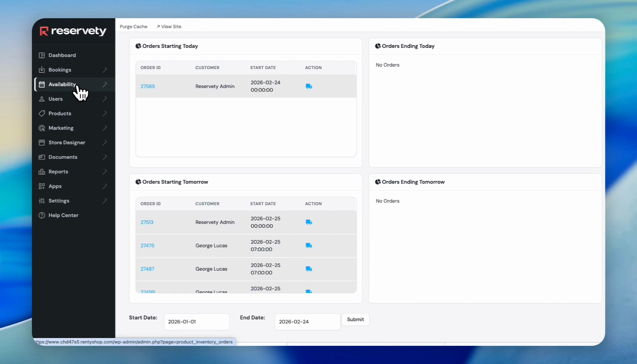637x364 pixels.
Task: Expand the Marketing submenu chevron
Action: tap(105, 128)
